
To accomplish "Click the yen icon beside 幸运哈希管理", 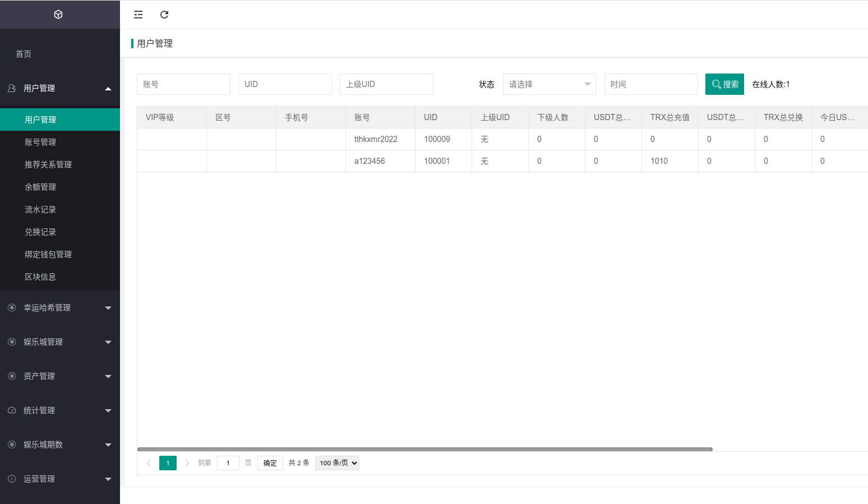I will click(x=12, y=308).
